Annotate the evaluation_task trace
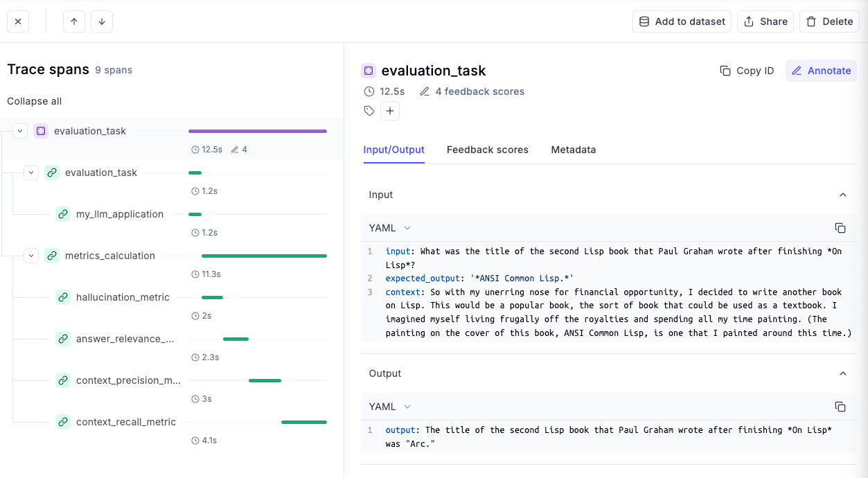Image resolution: width=868 pixels, height=478 pixels. 821,71
